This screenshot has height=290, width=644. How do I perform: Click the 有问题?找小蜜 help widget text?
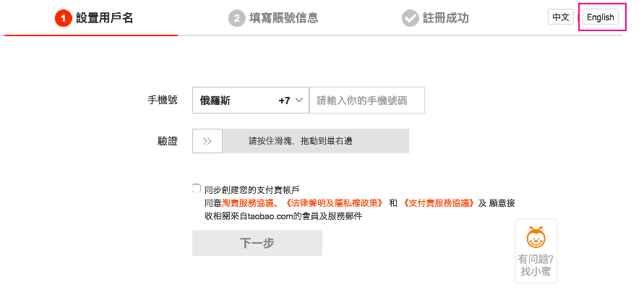pos(536,265)
